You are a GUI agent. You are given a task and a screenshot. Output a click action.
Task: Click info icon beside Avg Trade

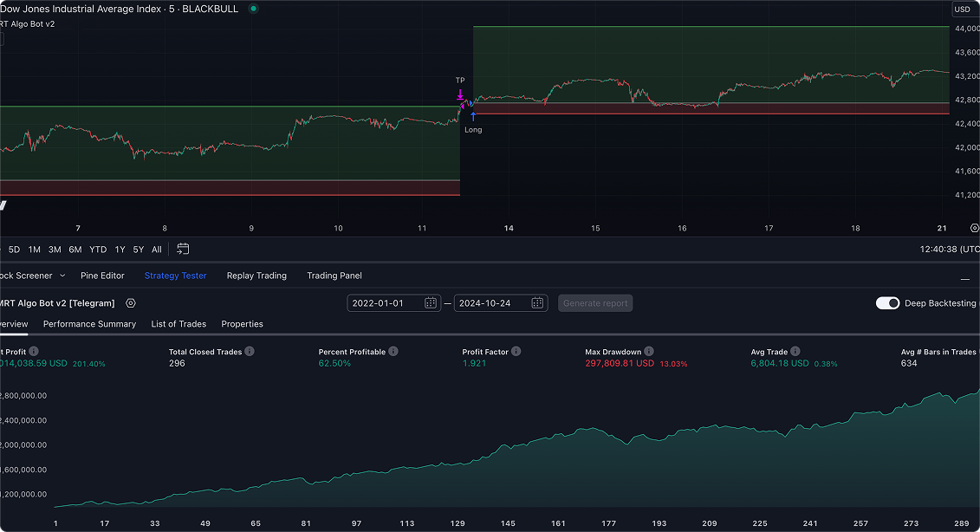[795, 352]
